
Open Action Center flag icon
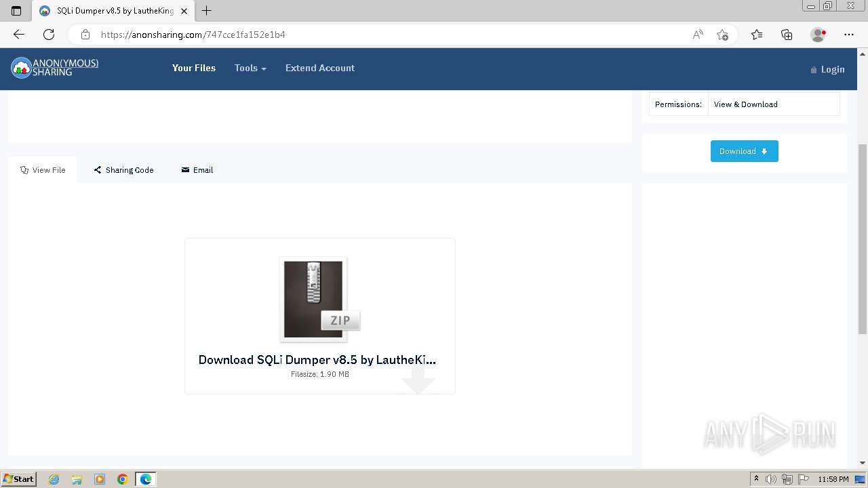tap(803, 479)
